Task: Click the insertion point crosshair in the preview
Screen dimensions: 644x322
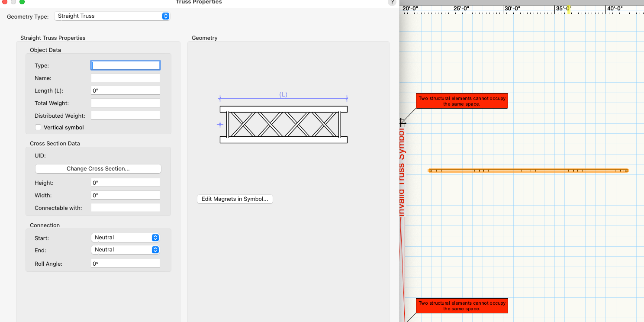Action: 220,125
